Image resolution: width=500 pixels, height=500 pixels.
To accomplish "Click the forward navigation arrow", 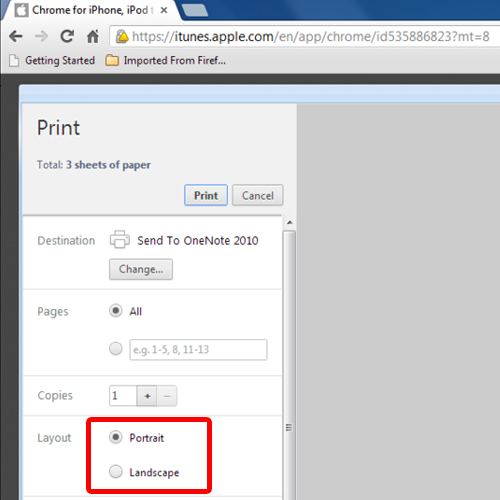I will click(41, 36).
